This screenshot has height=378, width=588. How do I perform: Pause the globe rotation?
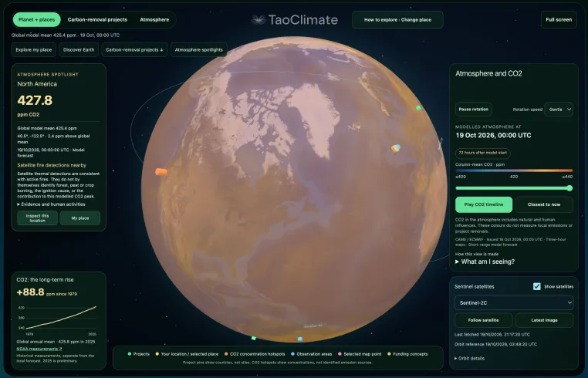473,110
